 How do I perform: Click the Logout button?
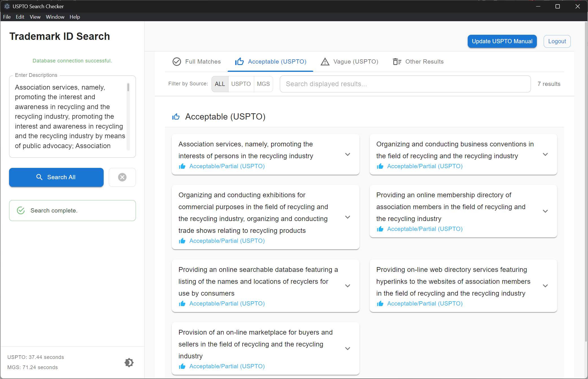click(557, 41)
